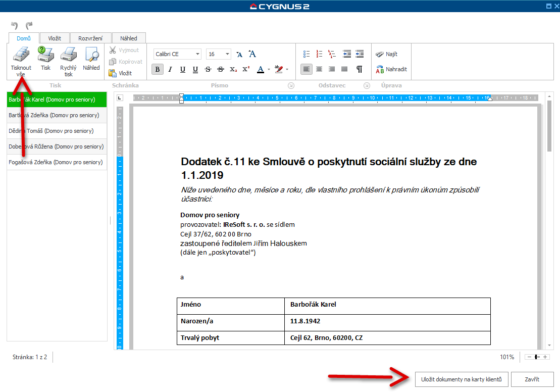
Task: Select client Bartlová Zdeňka in list
Action: pyautogui.click(x=57, y=115)
